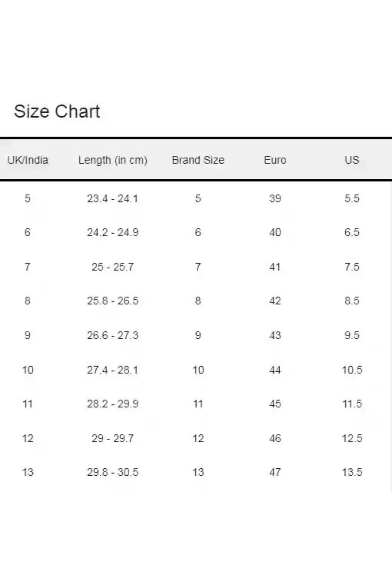Click the 23.4 - 24.1 length cell
392x588 pixels.
click(x=113, y=198)
